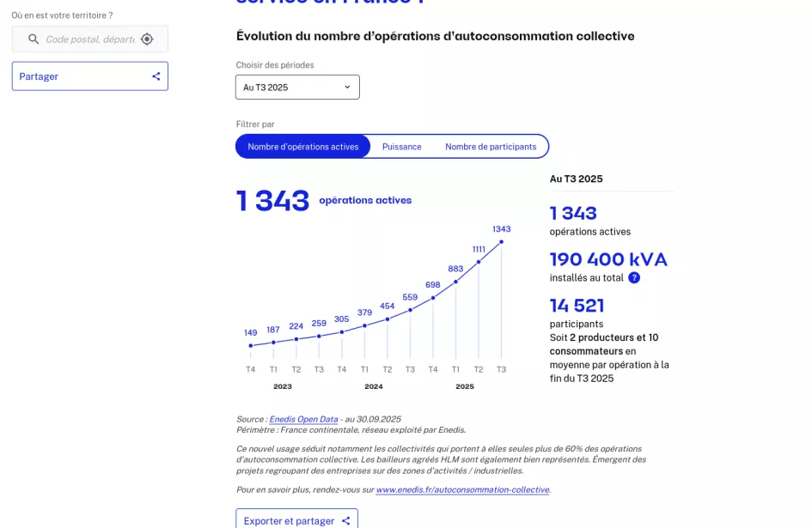The image size is (812, 528).
Task: Click share icon on Exporter et partager
Action: point(346,520)
